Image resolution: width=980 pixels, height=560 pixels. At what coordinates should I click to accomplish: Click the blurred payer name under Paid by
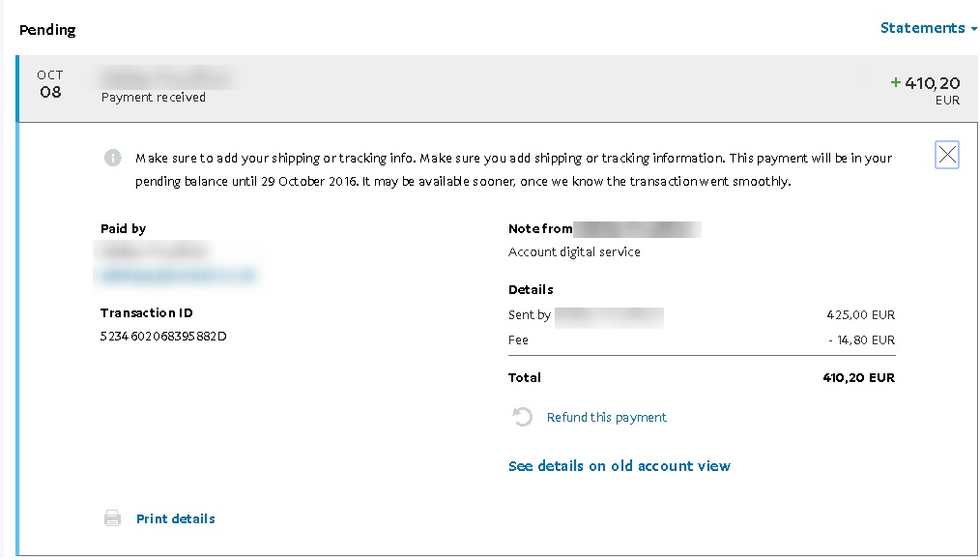click(x=154, y=251)
